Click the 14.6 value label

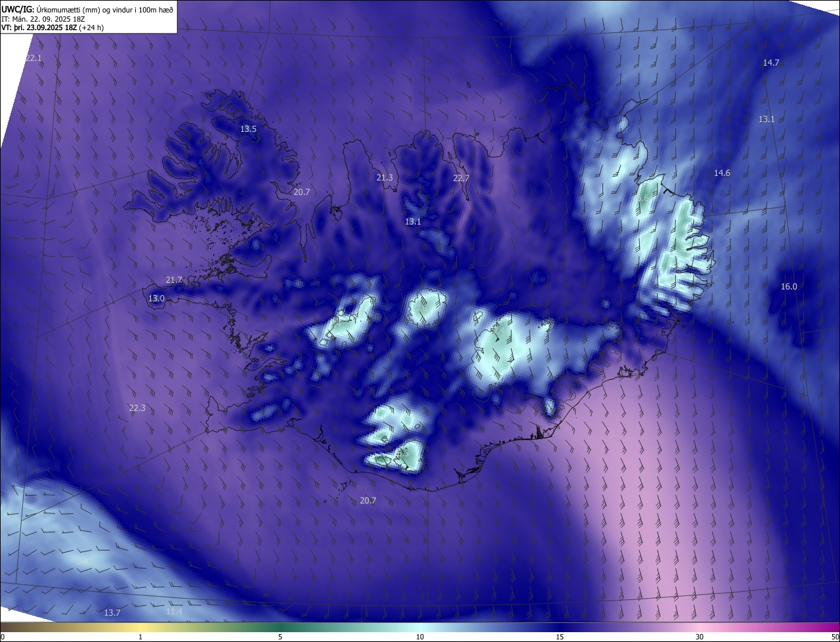coord(722,173)
